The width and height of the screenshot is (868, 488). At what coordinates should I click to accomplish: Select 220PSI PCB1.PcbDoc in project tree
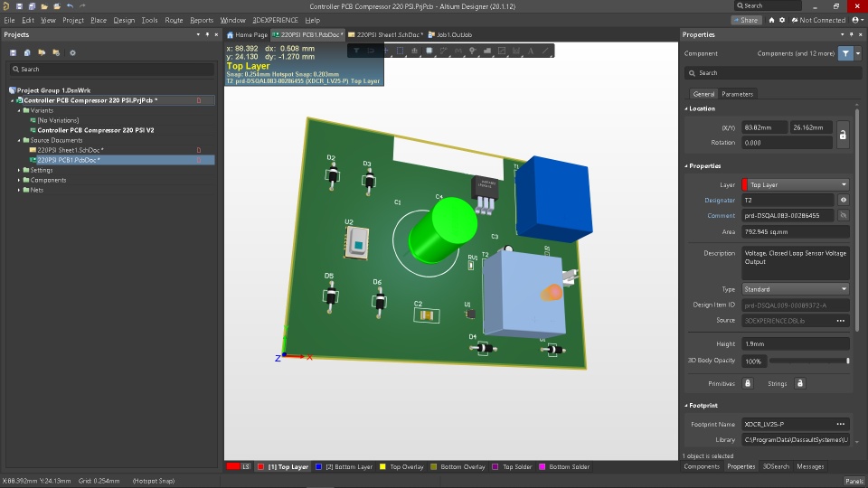tap(69, 161)
